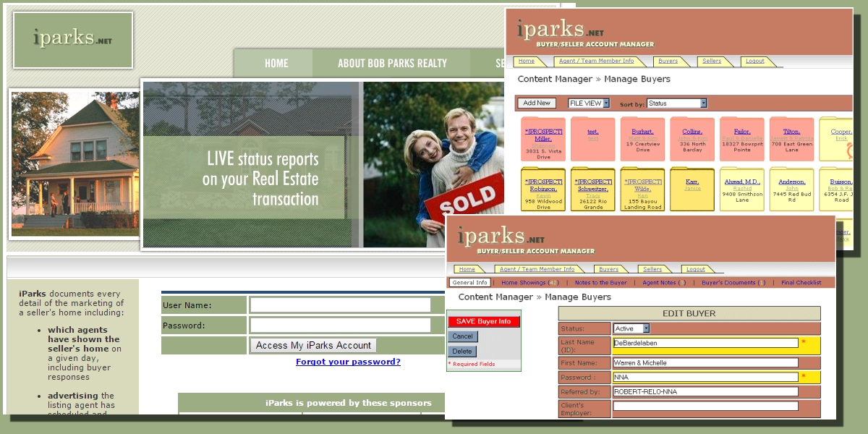Open ABOUT BOB PARKS REALTY tab
This screenshot has width=868, height=434.
point(392,64)
